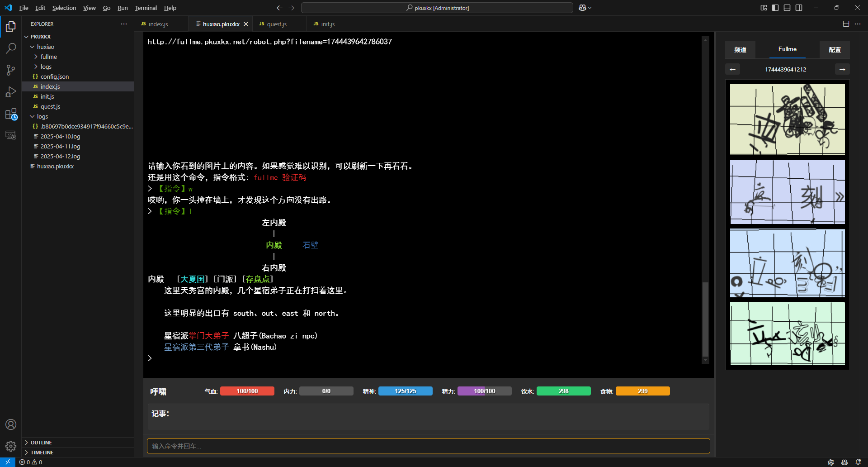
Task: Open the Extensions view
Action: click(x=11, y=113)
